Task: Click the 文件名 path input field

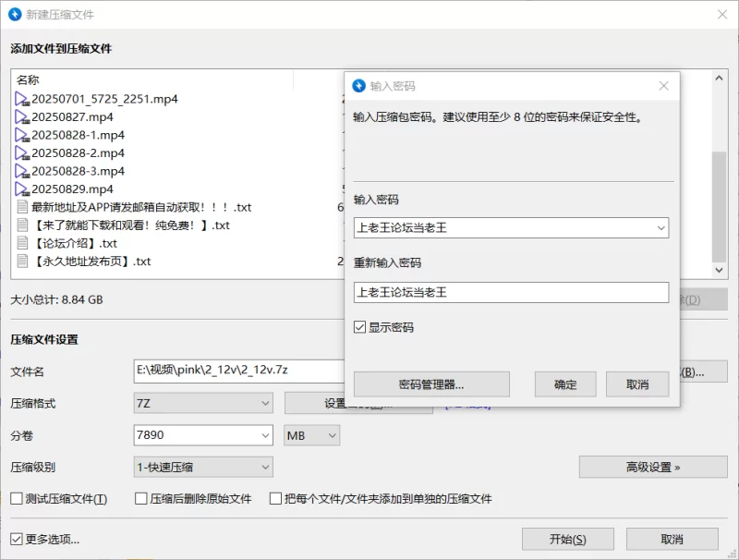Action: [x=239, y=371]
